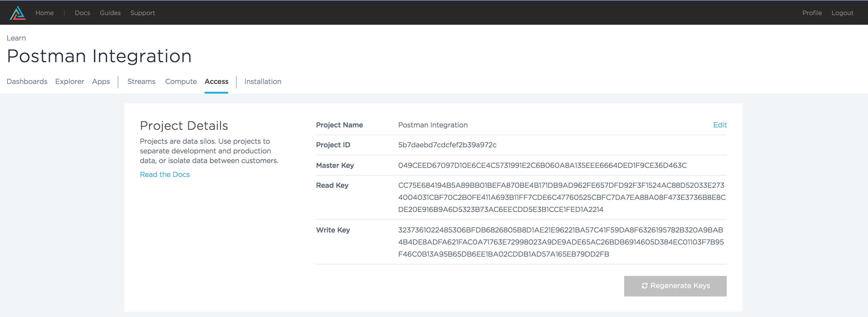
Task: Click the Write Key field label
Action: coord(333,230)
